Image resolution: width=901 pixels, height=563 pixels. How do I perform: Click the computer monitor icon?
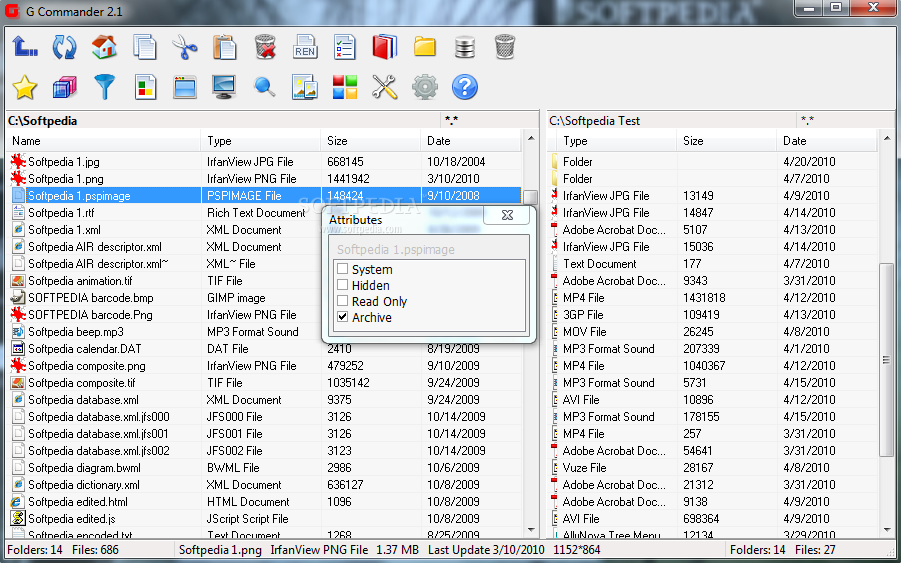point(224,87)
